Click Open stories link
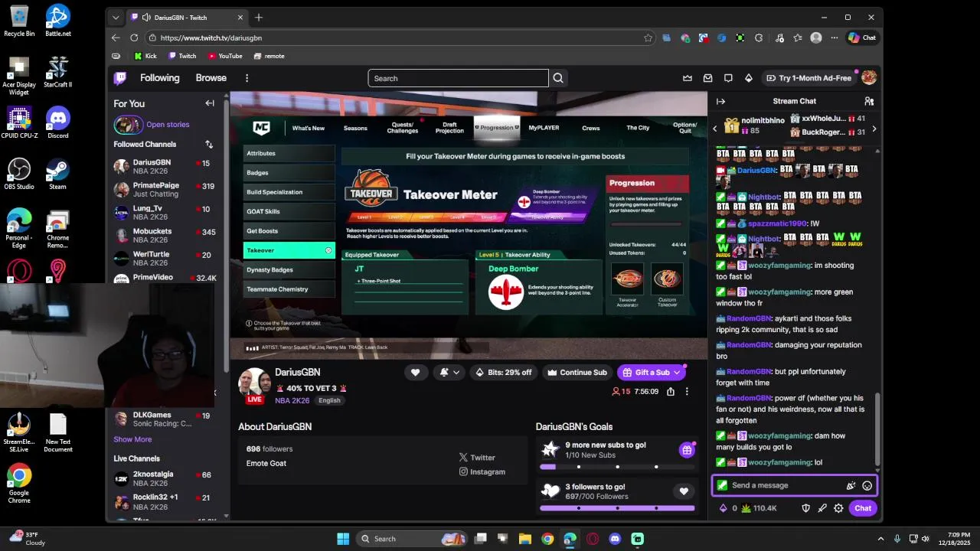980x551 pixels. click(168, 125)
